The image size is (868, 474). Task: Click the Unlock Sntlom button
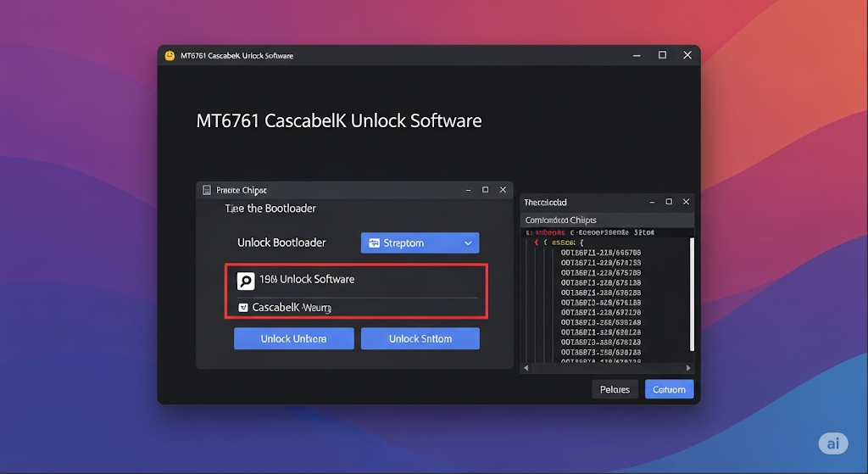420,338
